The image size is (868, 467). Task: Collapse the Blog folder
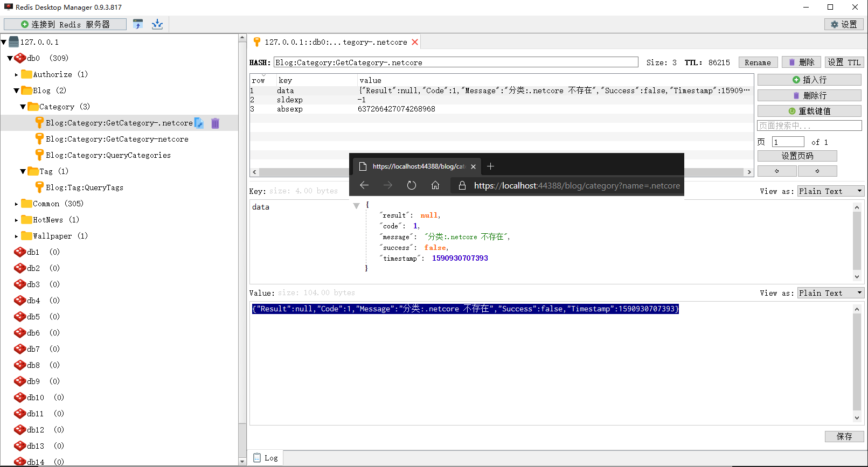pyautogui.click(x=16, y=91)
